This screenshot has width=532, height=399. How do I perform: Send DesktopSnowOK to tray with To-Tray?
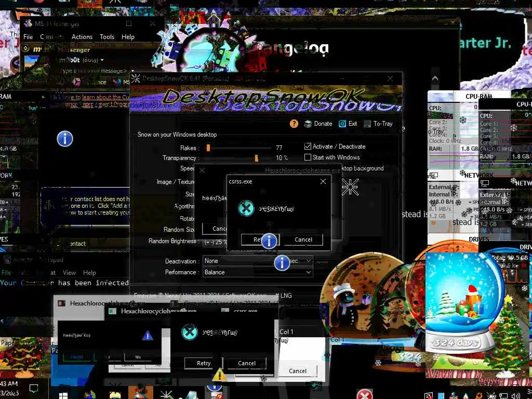tap(378, 124)
